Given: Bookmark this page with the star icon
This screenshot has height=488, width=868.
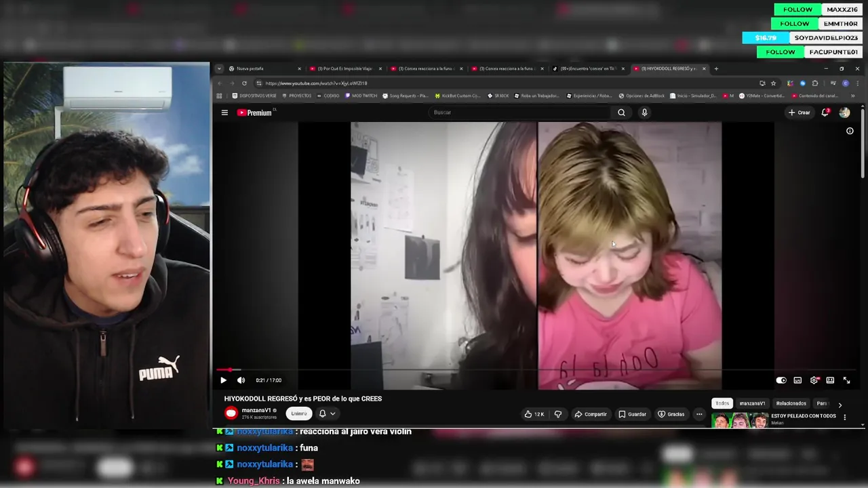Looking at the screenshot, I should 773,83.
